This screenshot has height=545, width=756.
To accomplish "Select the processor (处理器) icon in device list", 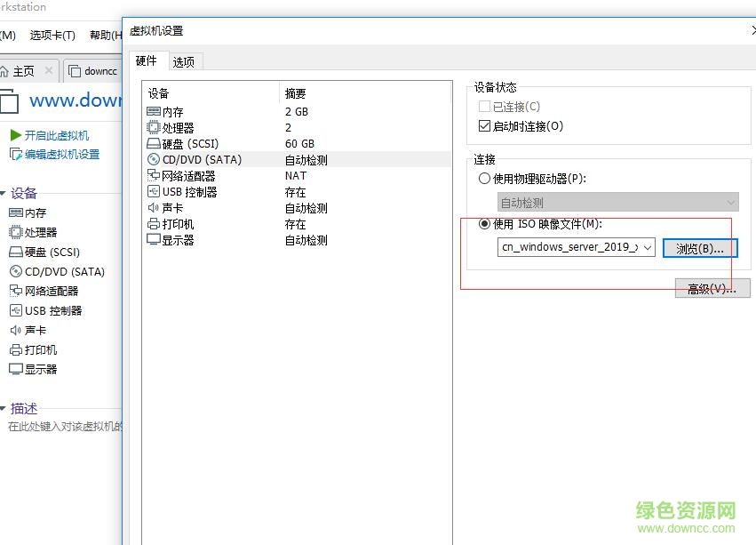I will [x=153, y=128].
